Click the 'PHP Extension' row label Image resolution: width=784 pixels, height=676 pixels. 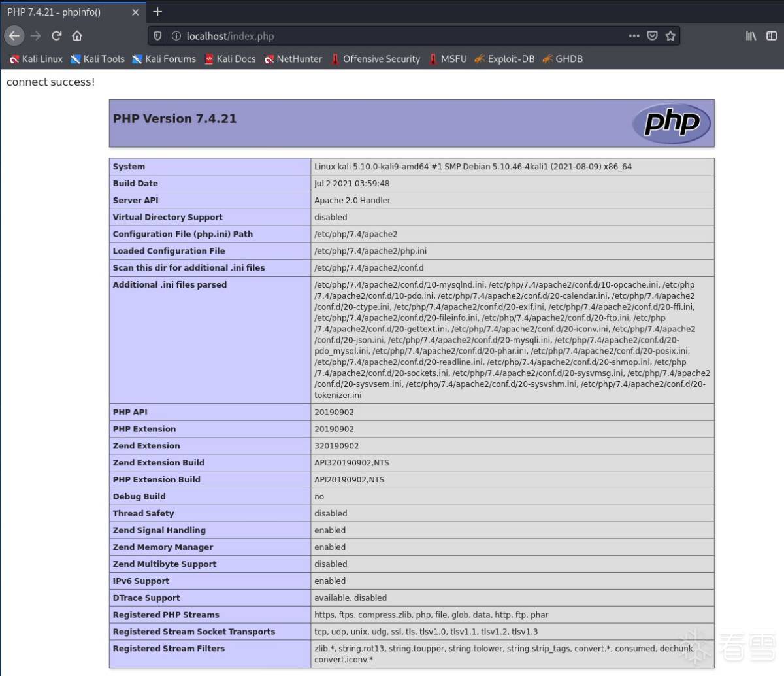[144, 430]
